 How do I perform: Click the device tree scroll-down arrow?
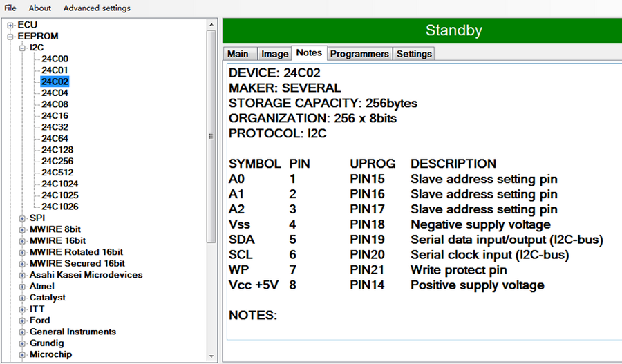pyautogui.click(x=211, y=356)
